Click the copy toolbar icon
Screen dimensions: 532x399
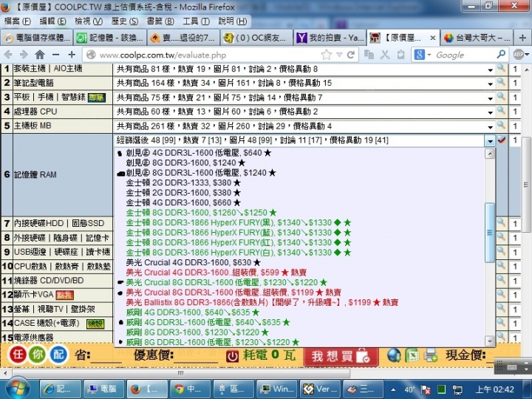click(x=369, y=55)
